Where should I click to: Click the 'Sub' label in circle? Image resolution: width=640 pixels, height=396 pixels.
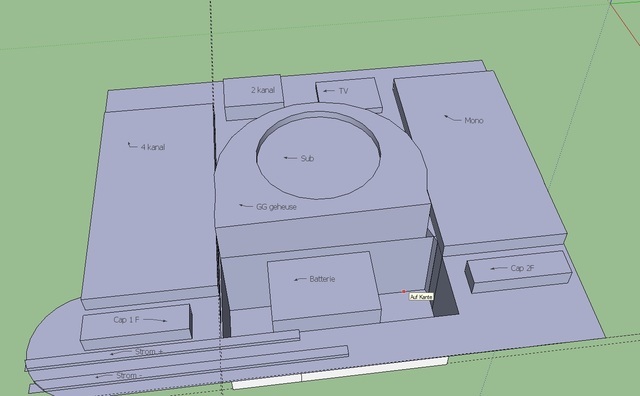click(307, 158)
